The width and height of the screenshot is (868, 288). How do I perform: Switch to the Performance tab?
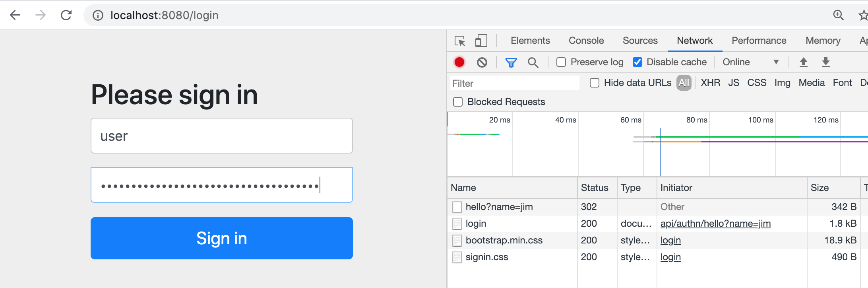pos(759,41)
